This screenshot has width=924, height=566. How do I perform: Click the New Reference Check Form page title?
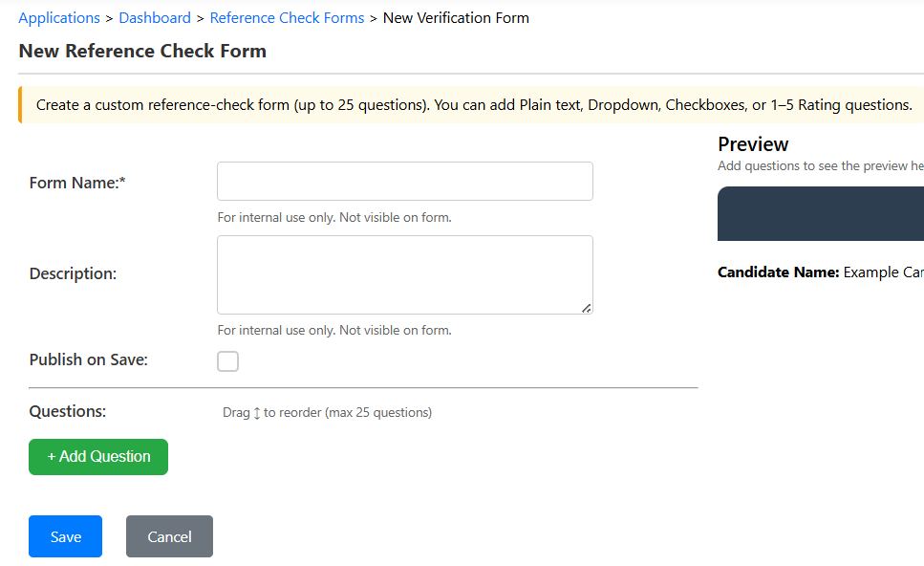[x=141, y=51]
